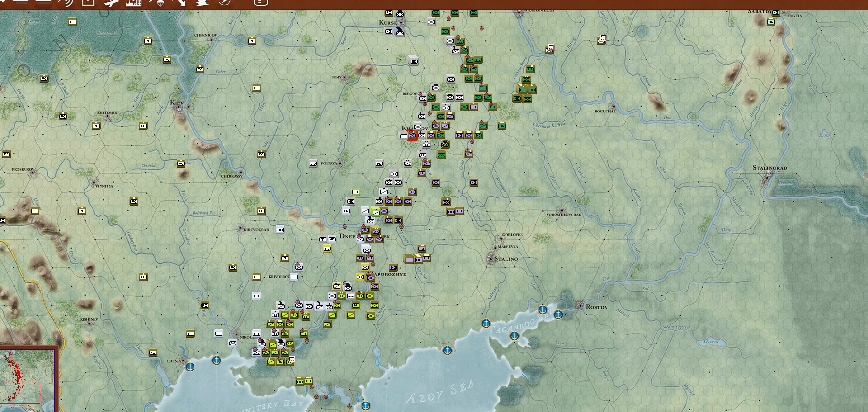The height and width of the screenshot is (412, 868).
Task: Click the Engels city label
Action: click(x=795, y=16)
